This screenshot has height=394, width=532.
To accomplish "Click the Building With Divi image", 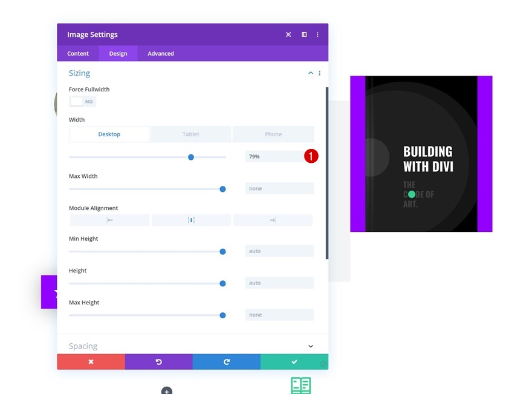I will [421, 154].
